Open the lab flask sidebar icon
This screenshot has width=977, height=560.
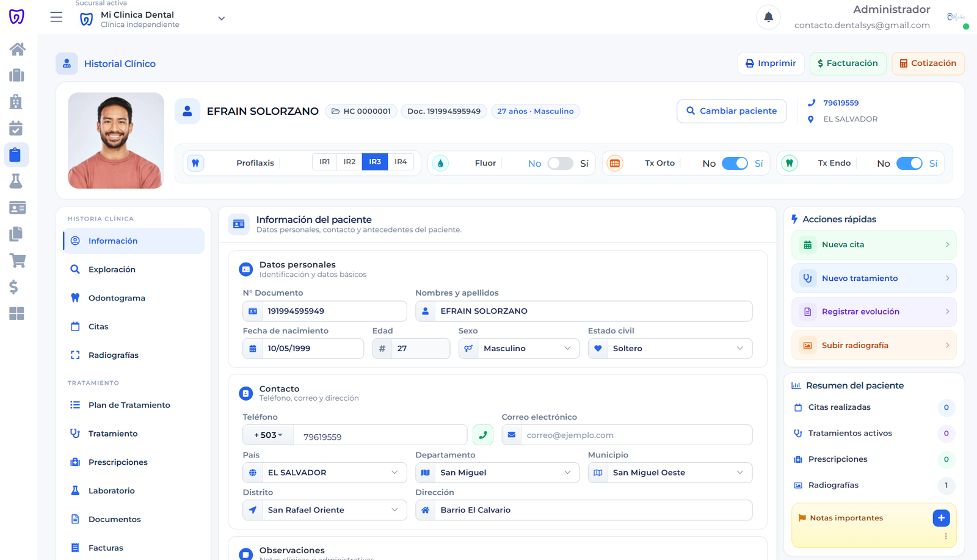click(x=16, y=181)
